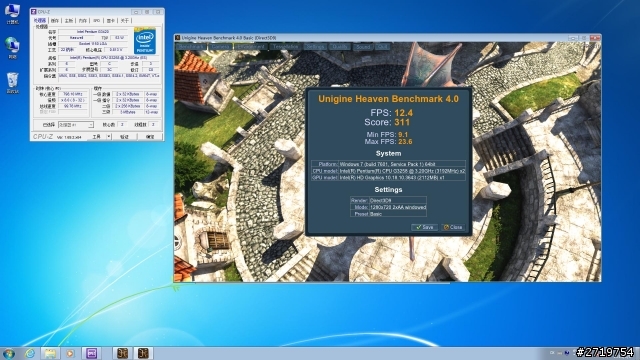Screen dimensions: 640x360
Task: Open the Computer desktop icon
Action: tap(12, 13)
